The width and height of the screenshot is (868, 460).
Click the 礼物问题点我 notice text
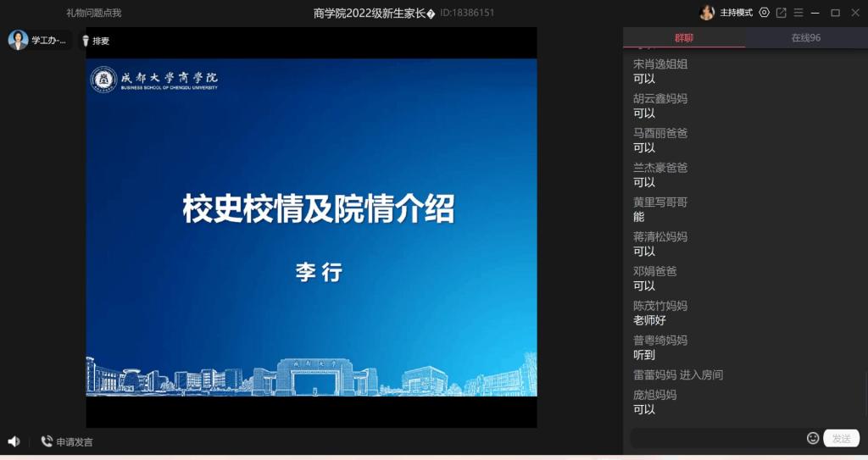93,13
